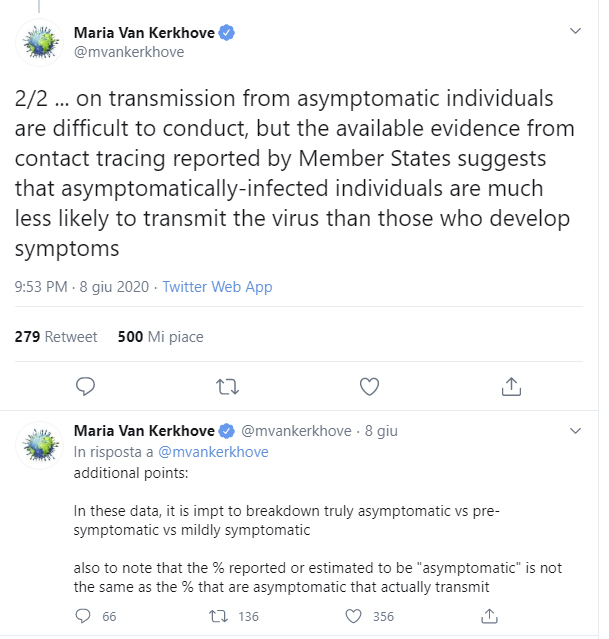This screenshot has width=609, height=639.
Task: Open @mvankerkhove mention in 'In risposta a'
Action: point(213,451)
